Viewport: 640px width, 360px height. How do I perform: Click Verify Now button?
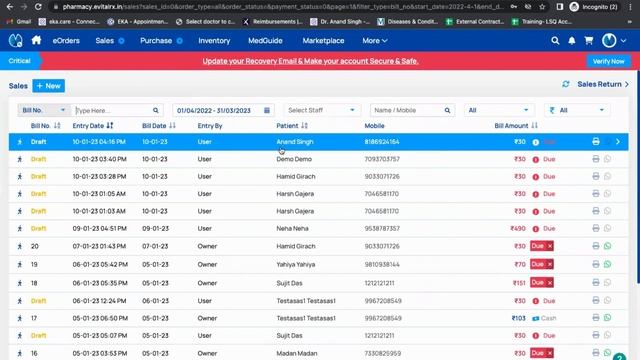click(x=609, y=61)
